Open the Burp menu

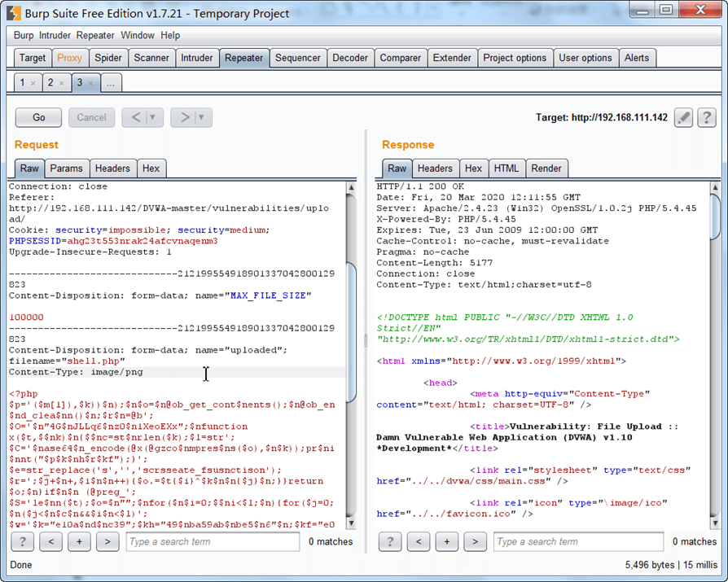pos(24,35)
